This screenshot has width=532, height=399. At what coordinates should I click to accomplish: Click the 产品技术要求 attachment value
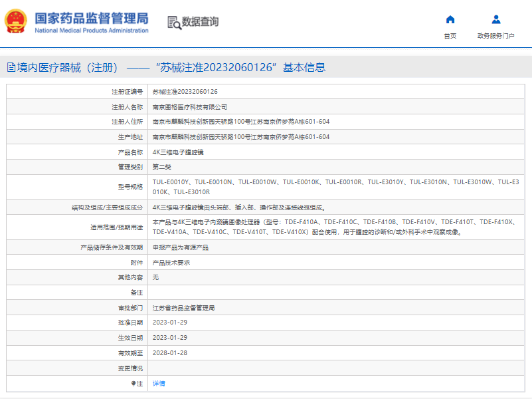click(171, 263)
